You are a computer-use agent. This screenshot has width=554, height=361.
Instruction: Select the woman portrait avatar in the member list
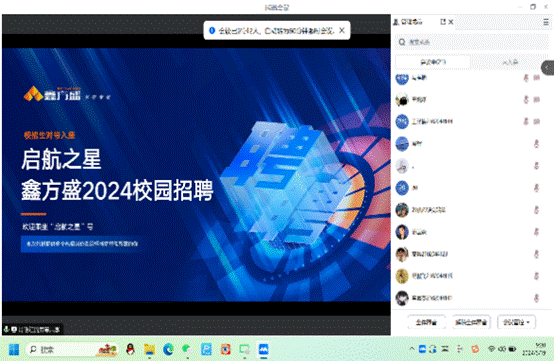[x=402, y=232]
